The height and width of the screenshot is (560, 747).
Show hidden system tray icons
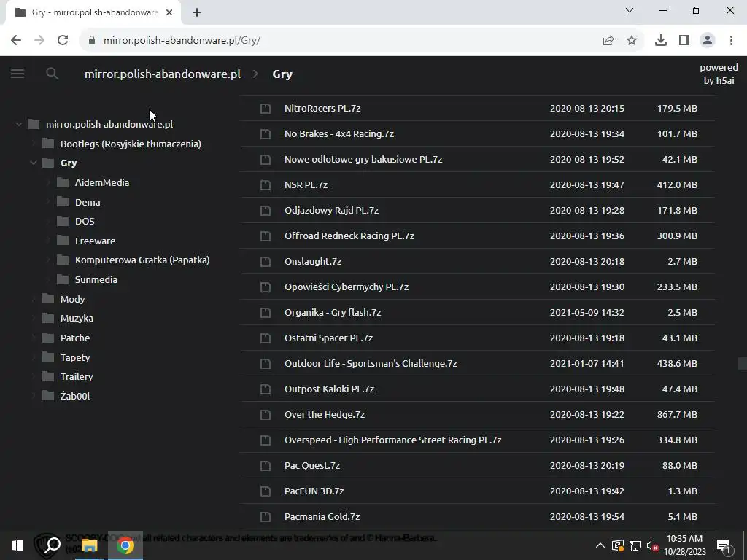tap(600, 545)
